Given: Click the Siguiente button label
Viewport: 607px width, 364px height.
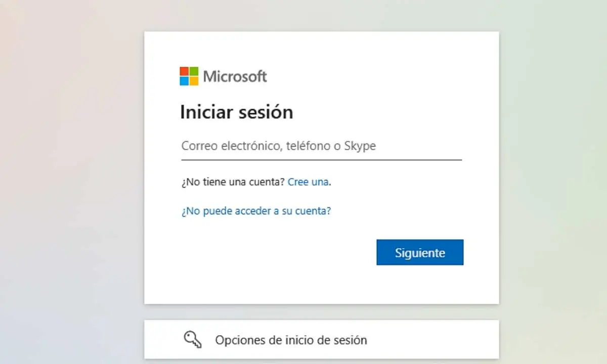Looking at the screenshot, I should click(x=420, y=252).
